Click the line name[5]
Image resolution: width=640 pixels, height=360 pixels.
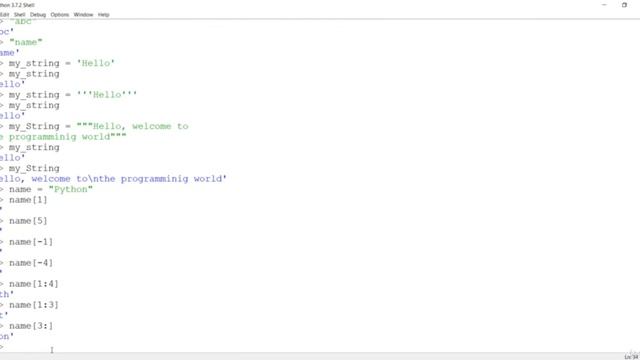click(28, 221)
